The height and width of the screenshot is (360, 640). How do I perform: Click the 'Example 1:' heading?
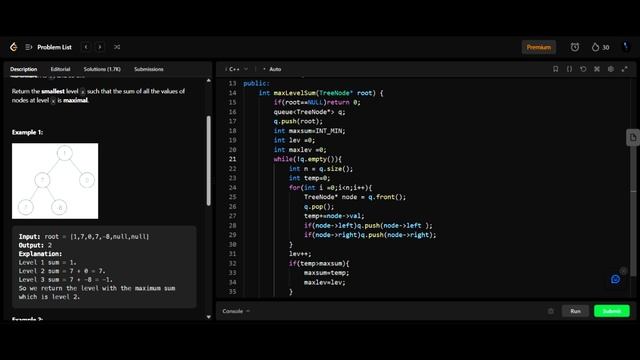tap(27, 132)
